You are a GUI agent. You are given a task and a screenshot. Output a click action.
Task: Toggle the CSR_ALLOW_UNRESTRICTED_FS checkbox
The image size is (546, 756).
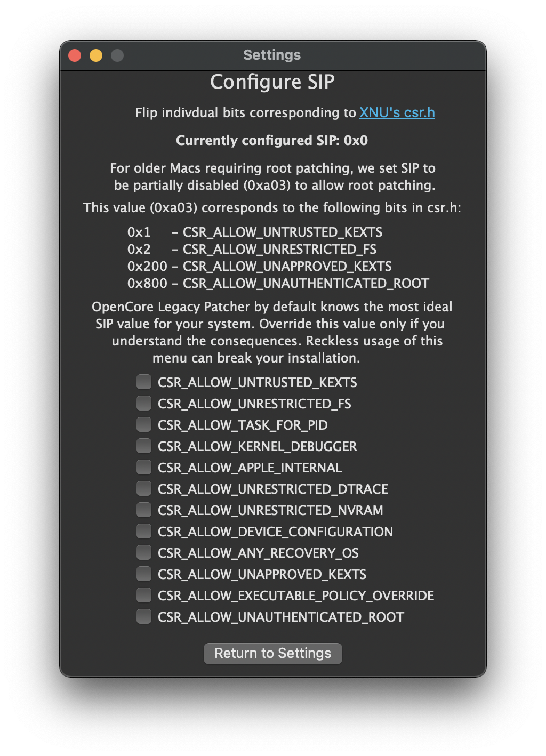point(144,404)
